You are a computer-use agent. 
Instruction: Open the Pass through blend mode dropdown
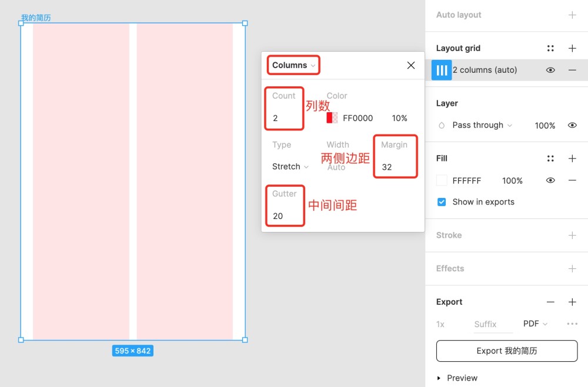(x=482, y=125)
